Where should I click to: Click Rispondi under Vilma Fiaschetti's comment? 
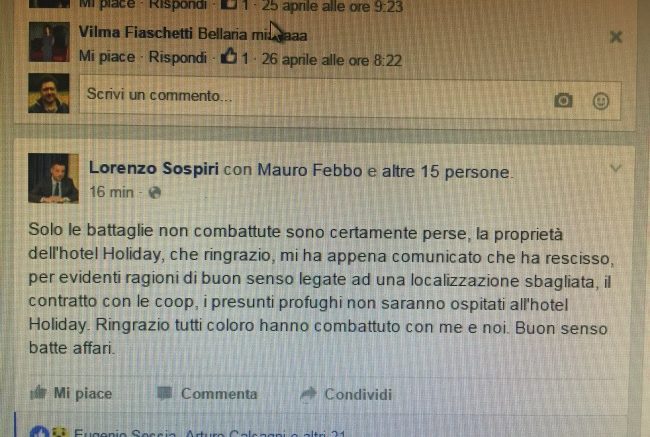177,57
